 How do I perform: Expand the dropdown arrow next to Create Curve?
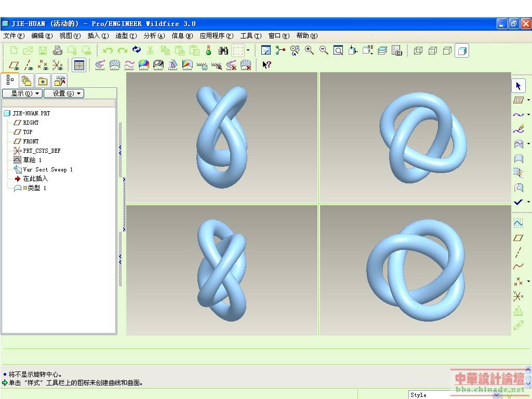pyautogui.click(x=528, y=115)
